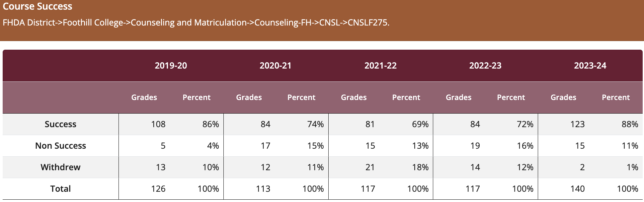The width and height of the screenshot is (644, 202).
Task: Click the 2023-24 year header
Action: pyautogui.click(x=590, y=66)
